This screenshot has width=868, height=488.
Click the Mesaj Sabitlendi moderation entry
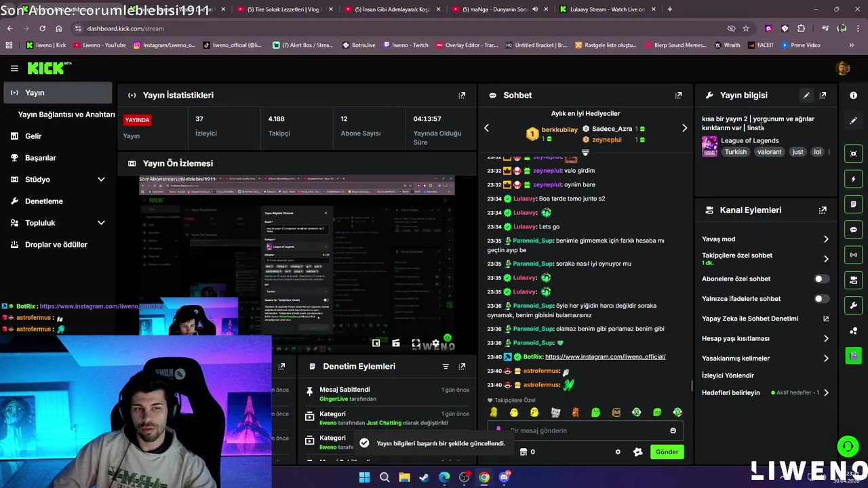[x=387, y=394]
